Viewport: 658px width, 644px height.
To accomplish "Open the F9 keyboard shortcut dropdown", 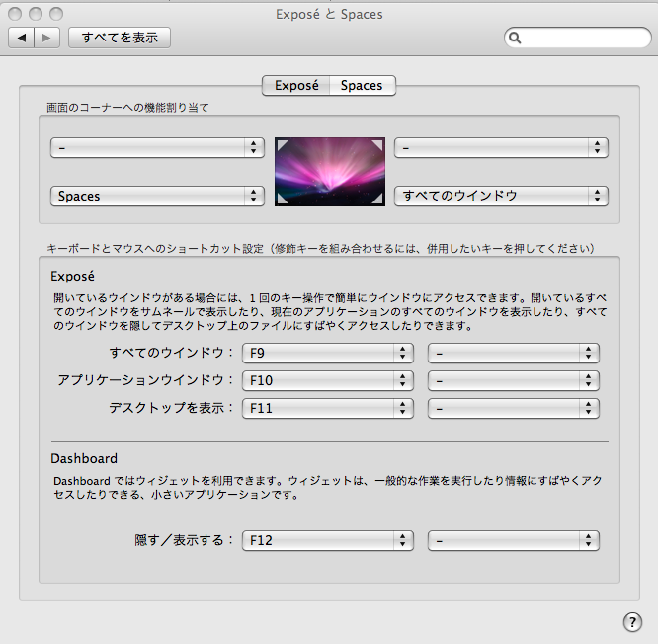I will point(328,353).
